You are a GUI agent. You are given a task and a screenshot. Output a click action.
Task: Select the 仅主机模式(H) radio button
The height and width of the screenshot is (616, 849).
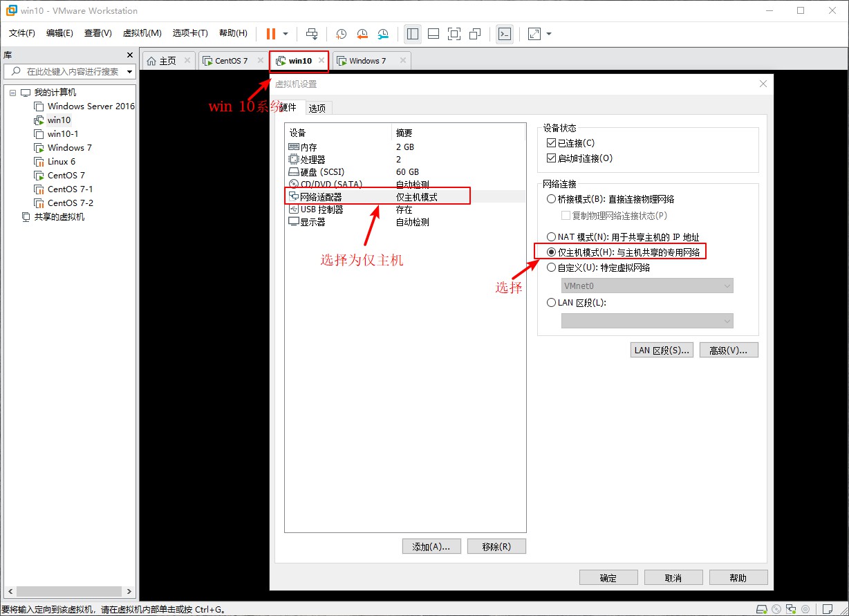(551, 252)
